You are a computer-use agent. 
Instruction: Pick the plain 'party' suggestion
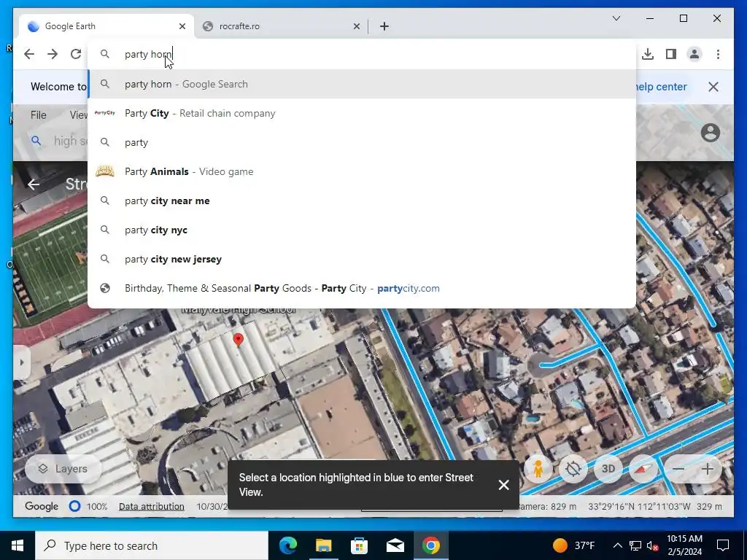click(362, 142)
